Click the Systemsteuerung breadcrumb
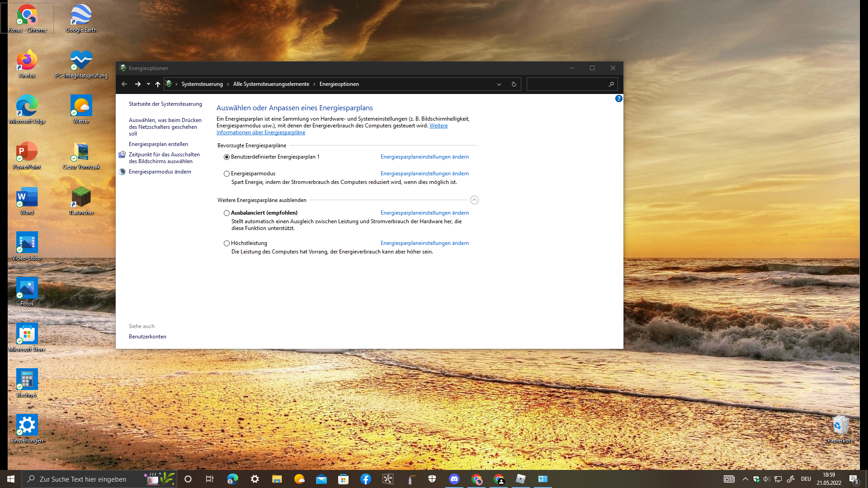Image resolution: width=868 pixels, height=488 pixels. pyautogui.click(x=202, y=84)
